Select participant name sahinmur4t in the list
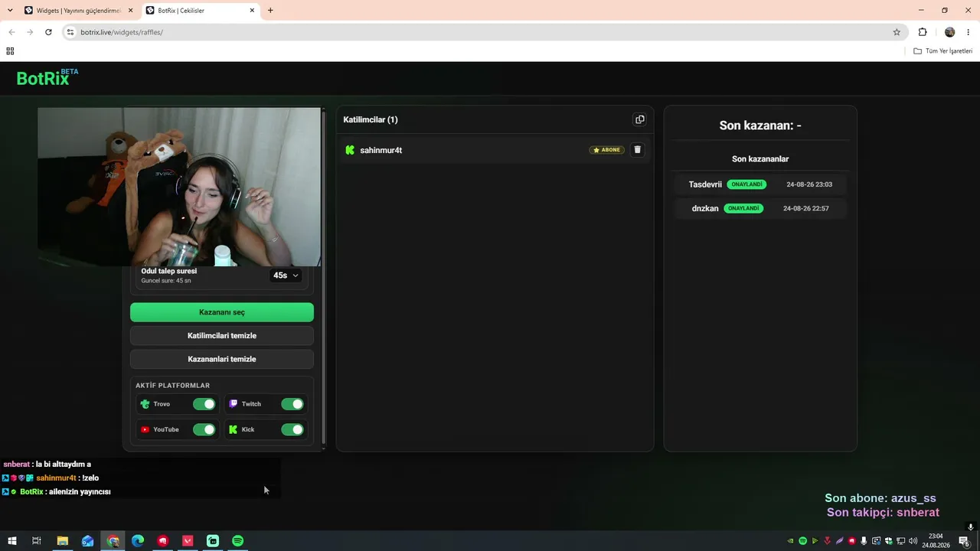Image resolution: width=980 pixels, height=551 pixels. tap(381, 150)
